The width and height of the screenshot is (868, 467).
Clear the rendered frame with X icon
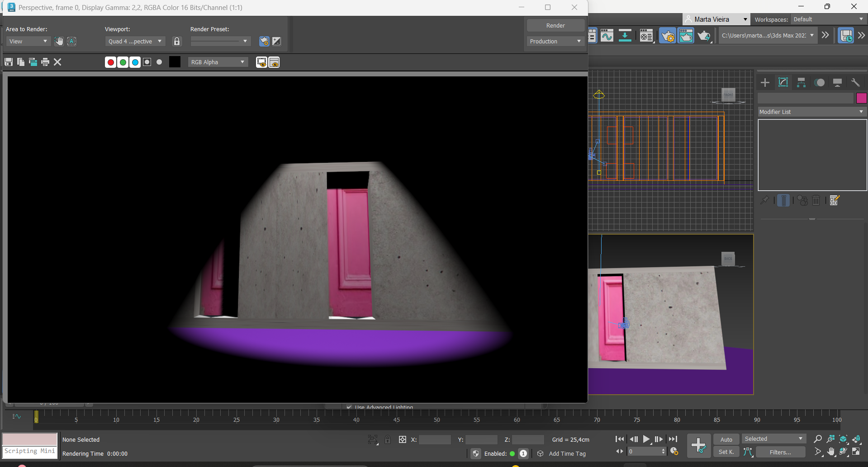(x=57, y=62)
